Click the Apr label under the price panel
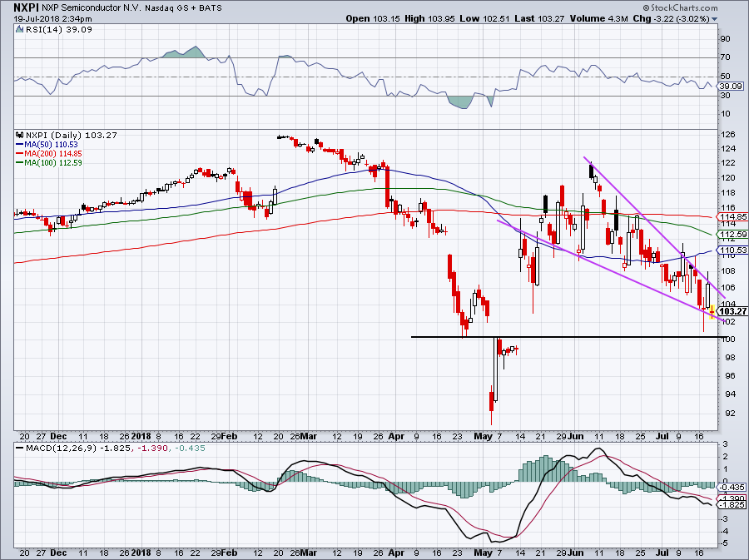Screen dimensions: 749x560 pos(396,436)
